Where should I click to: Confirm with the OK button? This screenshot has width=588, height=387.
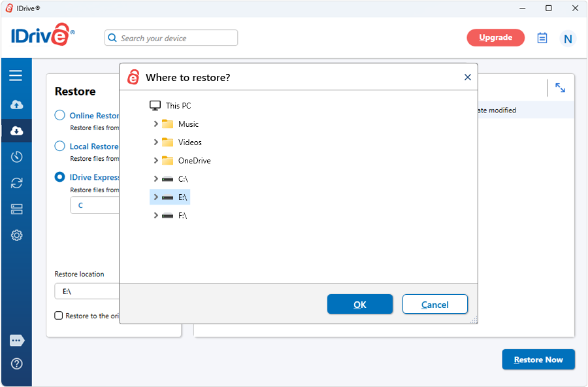[360, 305]
